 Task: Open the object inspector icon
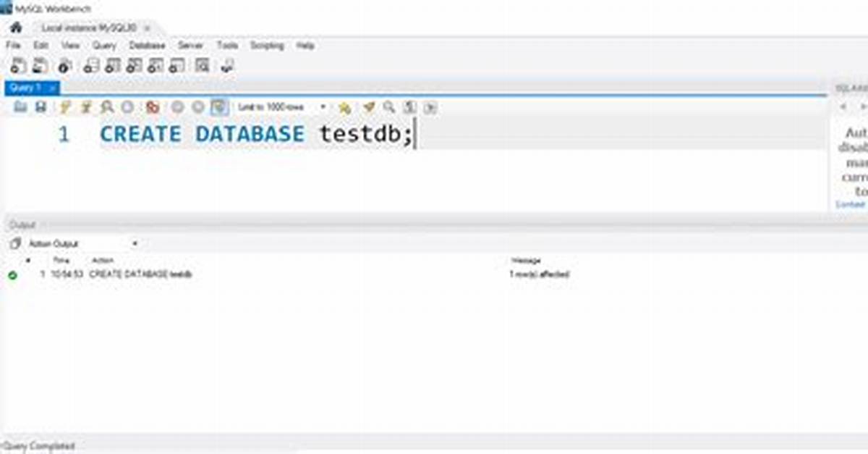pos(65,66)
